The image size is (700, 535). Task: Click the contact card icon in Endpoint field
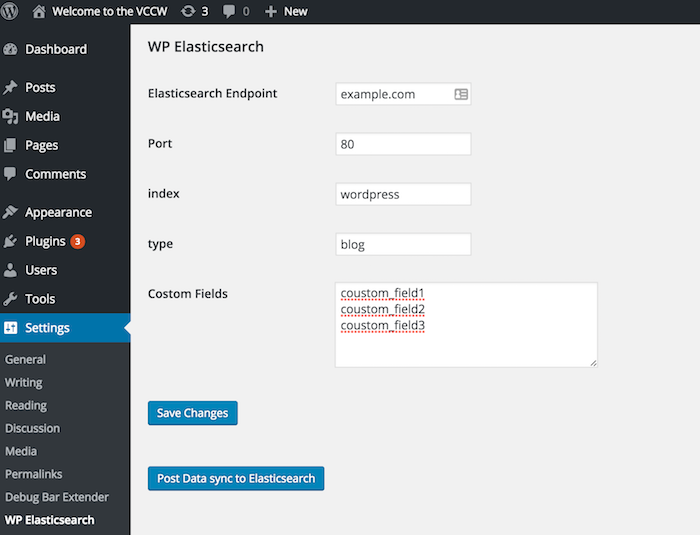(x=460, y=94)
